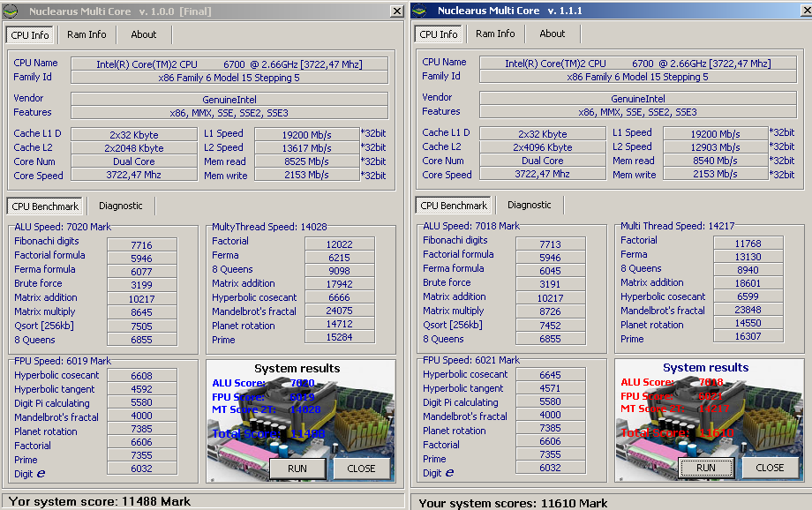Select CPU Benchmark tab in v. 1.1.1 window

454,206
